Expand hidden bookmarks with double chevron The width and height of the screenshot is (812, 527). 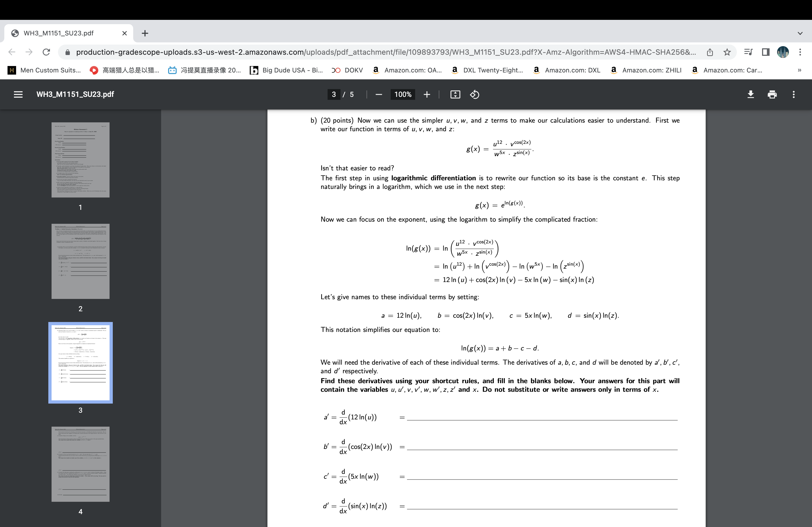click(800, 70)
